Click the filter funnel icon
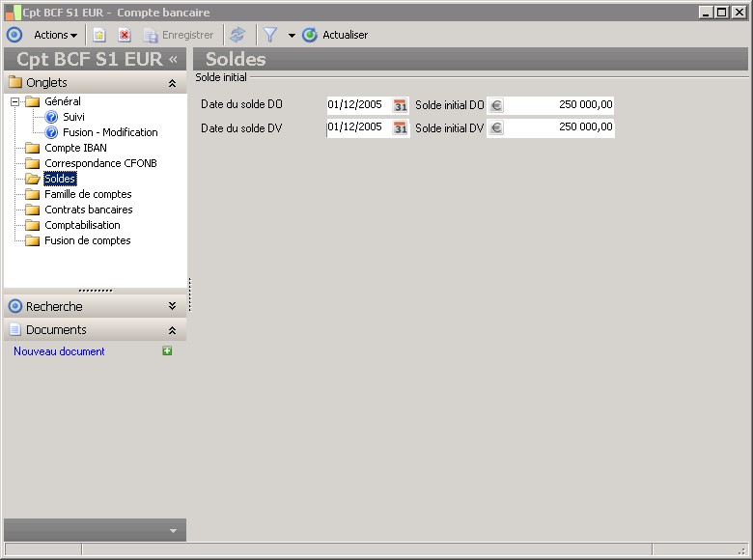 tap(270, 35)
